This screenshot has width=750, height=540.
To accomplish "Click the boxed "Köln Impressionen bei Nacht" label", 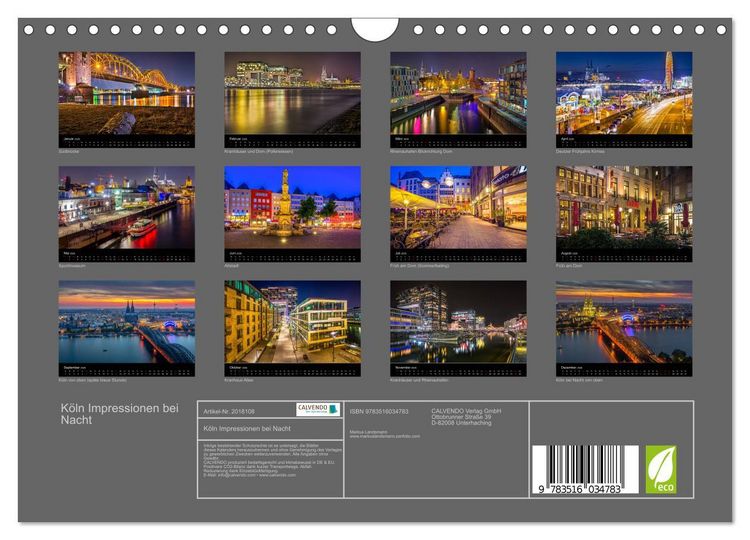I will [x=247, y=429].
